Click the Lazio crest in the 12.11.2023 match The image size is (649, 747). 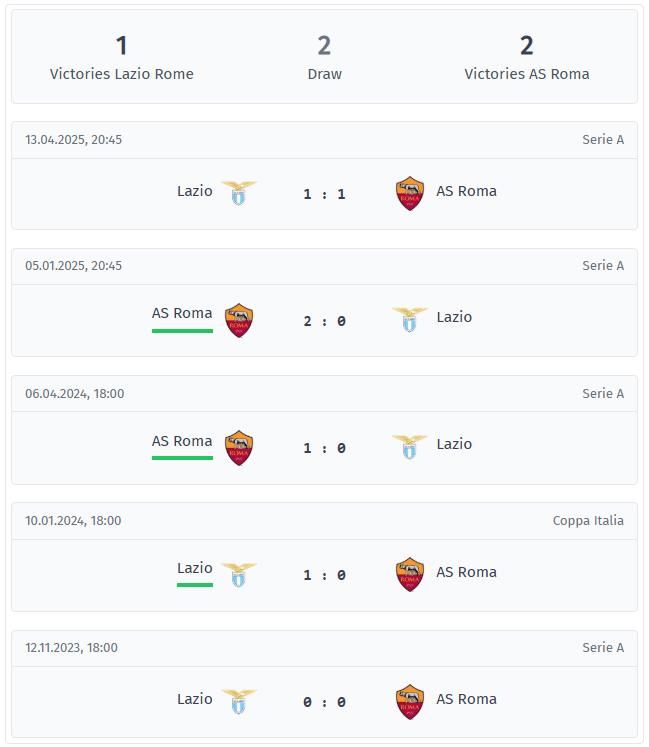tap(239, 701)
